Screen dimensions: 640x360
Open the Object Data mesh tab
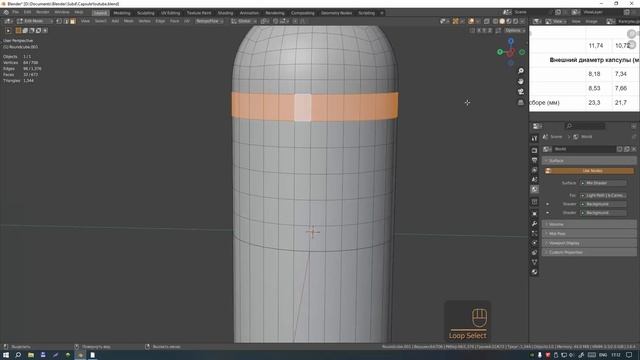point(534,262)
